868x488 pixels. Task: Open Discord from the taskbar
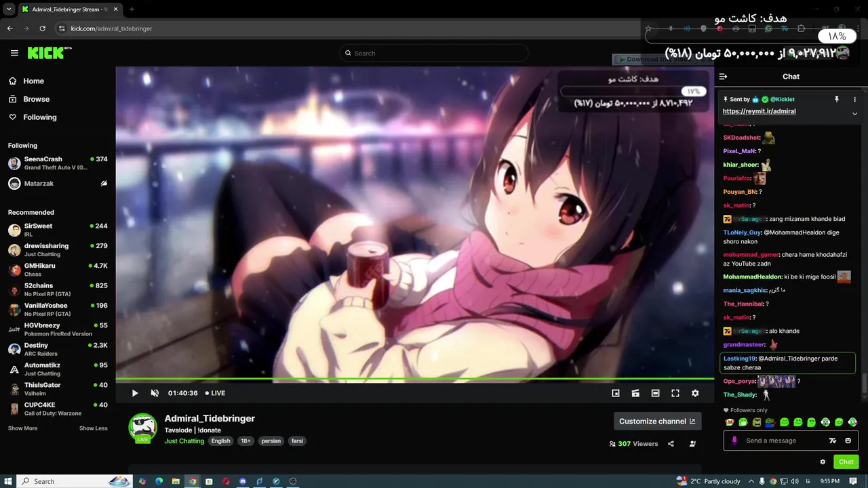point(243,481)
